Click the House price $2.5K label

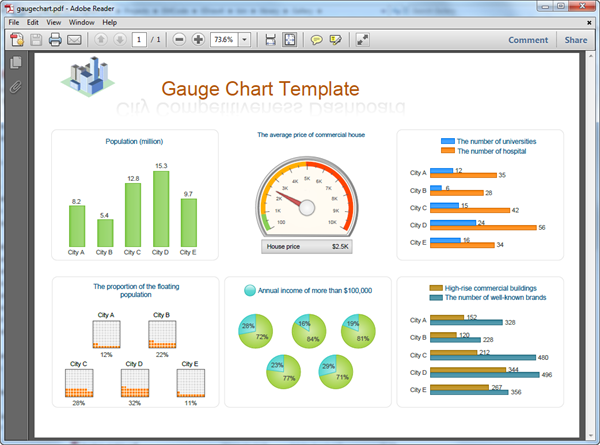307,247
